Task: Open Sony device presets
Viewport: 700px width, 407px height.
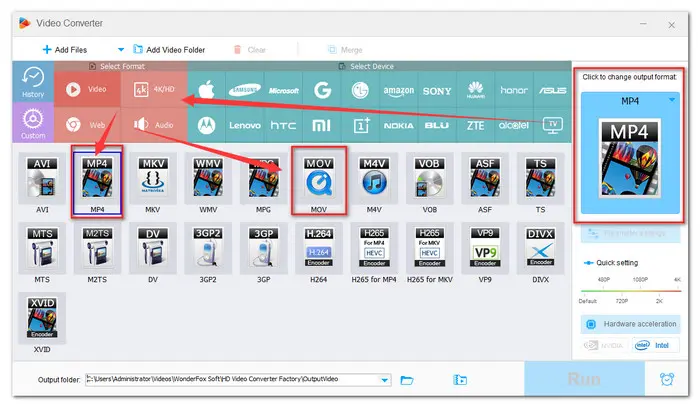Action: pos(437,90)
